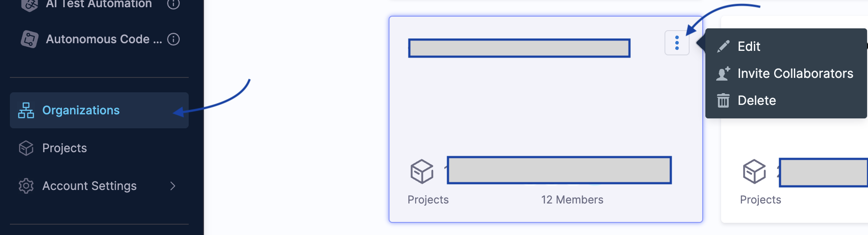Open the three-dot options menu on organization card
This screenshot has height=235, width=868.
[677, 43]
